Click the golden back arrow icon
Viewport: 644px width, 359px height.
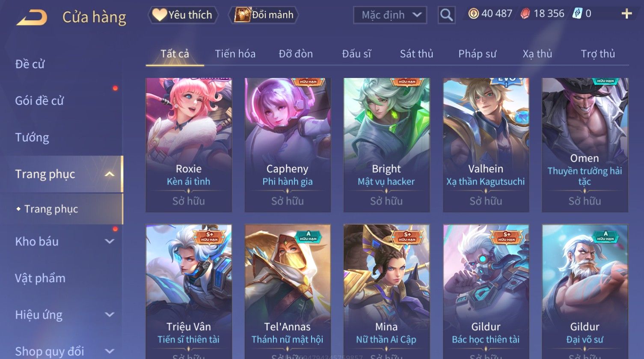(32, 18)
